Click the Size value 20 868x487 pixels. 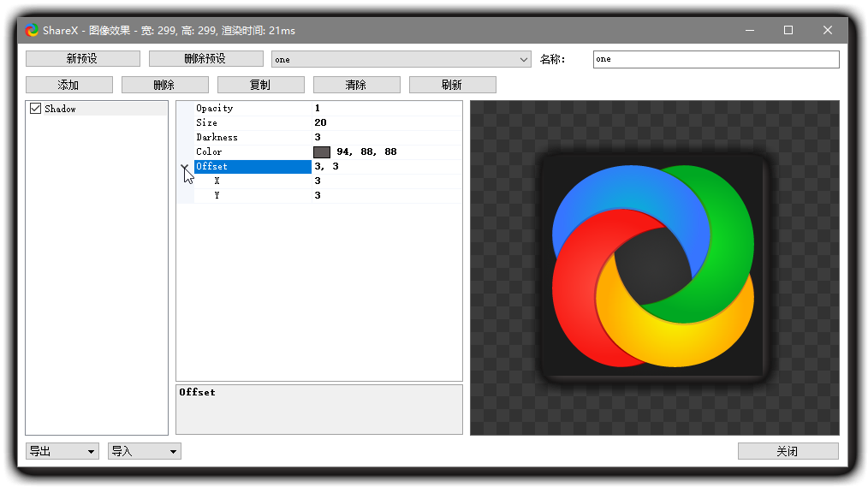[x=320, y=122]
